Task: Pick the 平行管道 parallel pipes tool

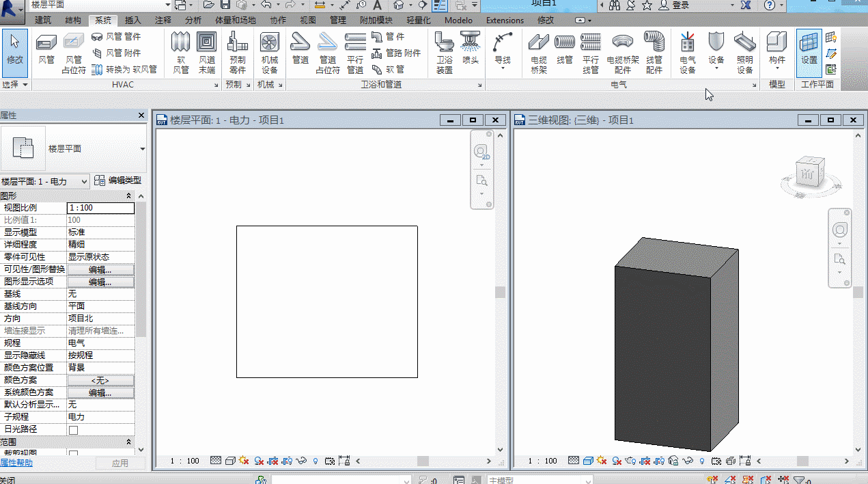Action: (x=355, y=53)
